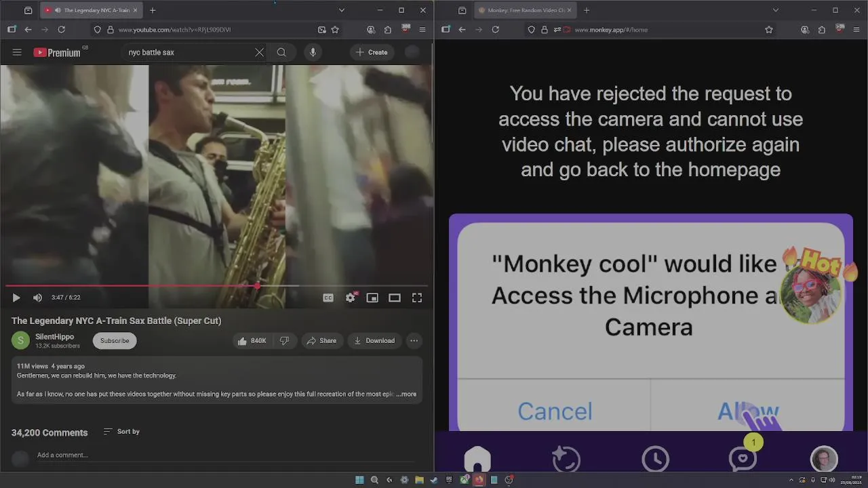
Task: Open the YouTube Create menu
Action: tap(372, 52)
